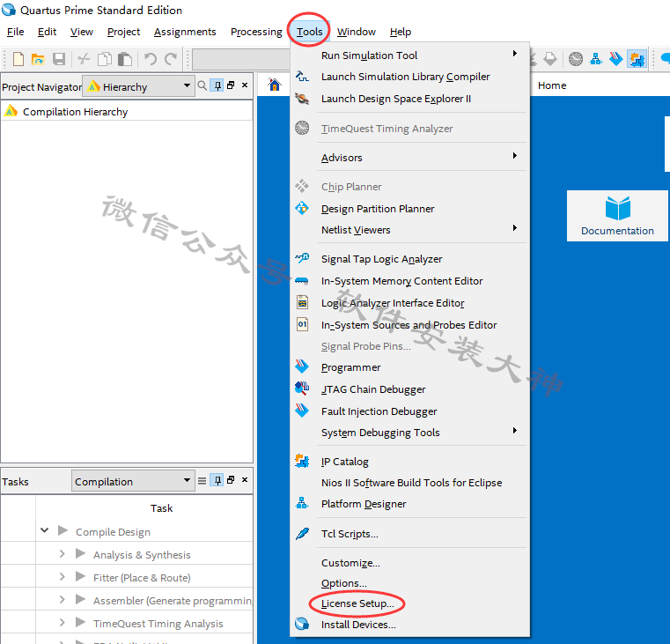Open the Edit menu
670x644 pixels.
(x=47, y=32)
